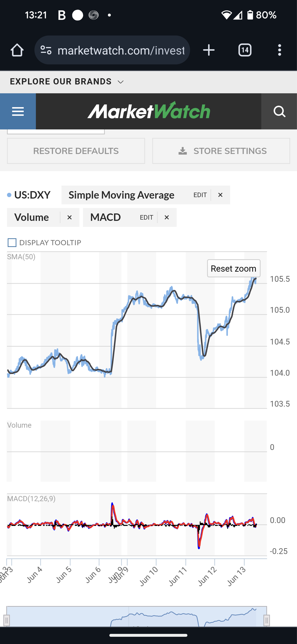Remove the Simple Moving Average indicator

click(220, 195)
